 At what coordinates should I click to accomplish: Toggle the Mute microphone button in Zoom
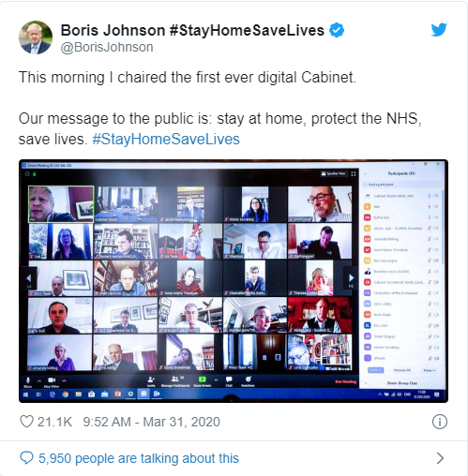click(x=28, y=381)
